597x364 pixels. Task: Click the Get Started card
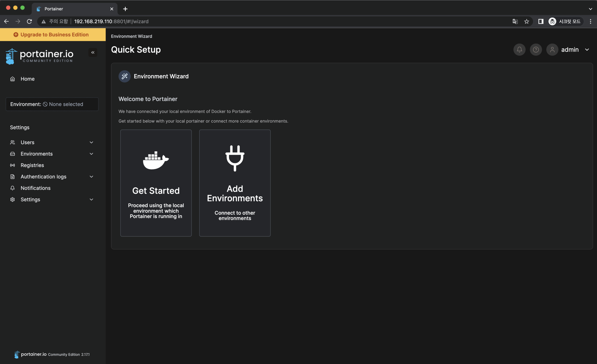(x=156, y=183)
